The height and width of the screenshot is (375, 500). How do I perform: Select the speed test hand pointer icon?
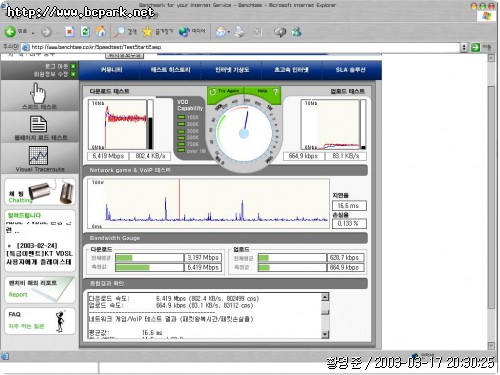[39, 93]
